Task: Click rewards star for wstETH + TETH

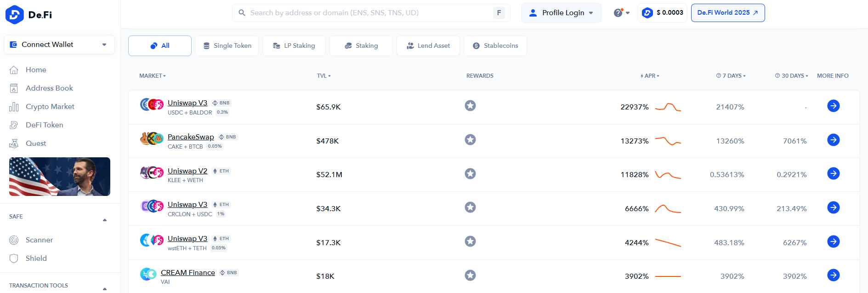Action: pyautogui.click(x=470, y=241)
